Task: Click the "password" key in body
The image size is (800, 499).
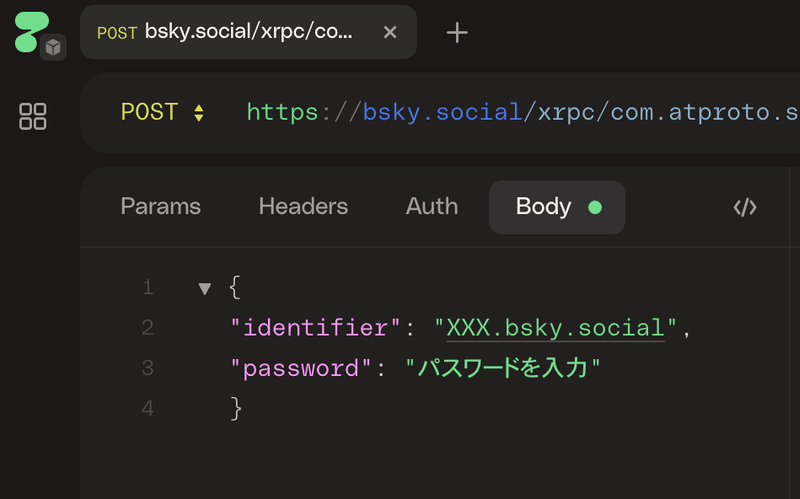Action: pos(301,368)
